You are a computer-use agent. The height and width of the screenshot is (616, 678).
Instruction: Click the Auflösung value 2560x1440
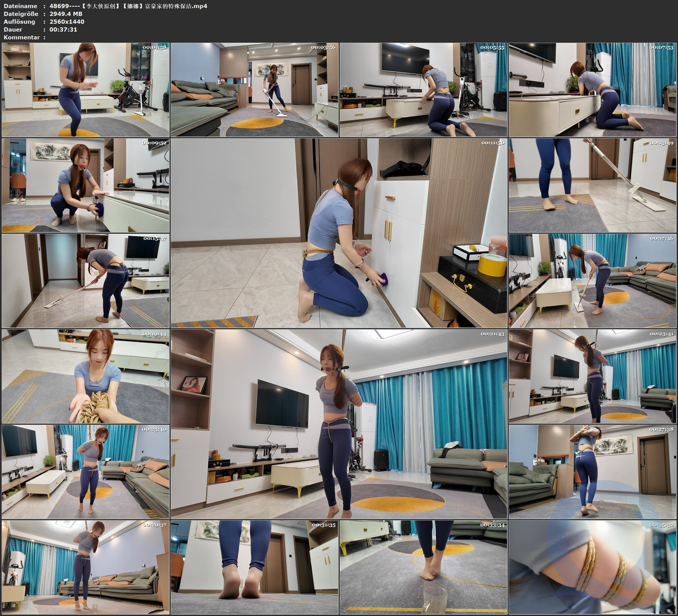66,22
